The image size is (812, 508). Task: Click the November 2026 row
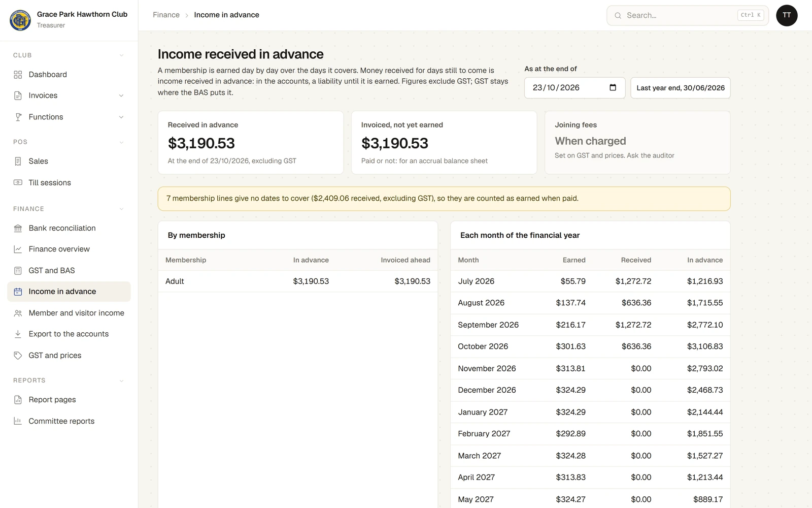(x=590, y=368)
